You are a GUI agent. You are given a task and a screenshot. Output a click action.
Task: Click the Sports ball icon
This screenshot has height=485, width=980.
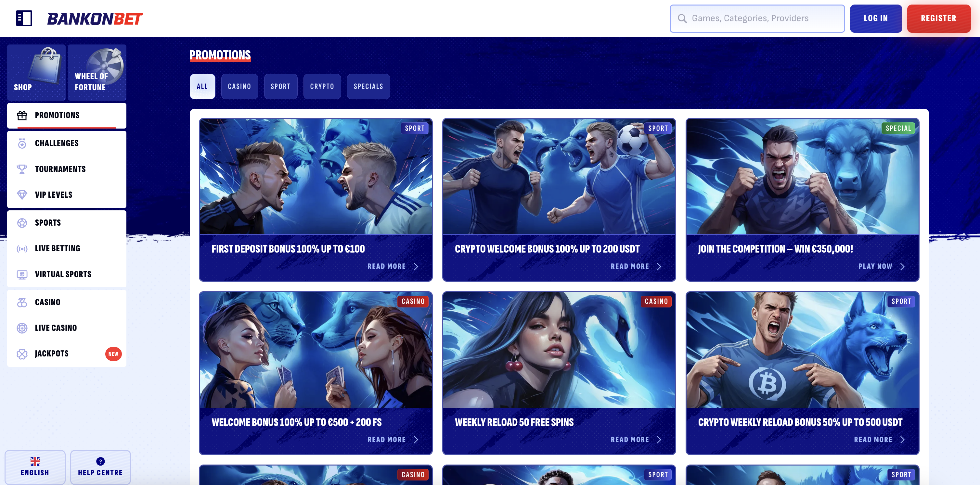point(22,223)
